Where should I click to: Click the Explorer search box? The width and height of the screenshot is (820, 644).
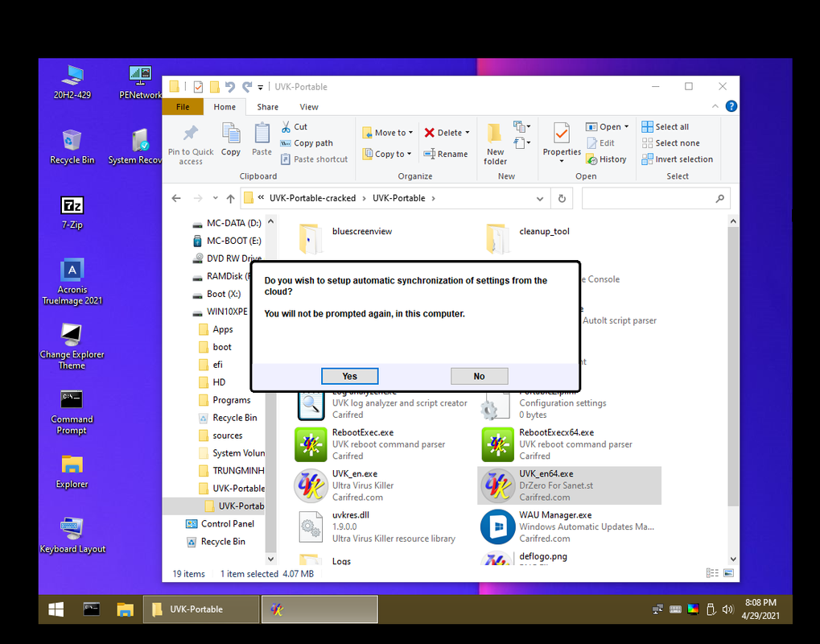(656, 198)
